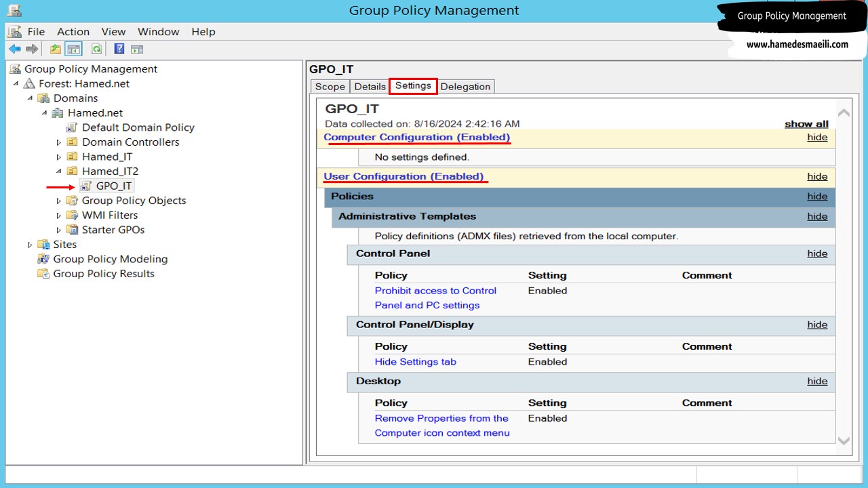Screen dimensions: 868x488
Task: Collapse the Forest: Hamed.net node
Action: click(x=16, y=83)
